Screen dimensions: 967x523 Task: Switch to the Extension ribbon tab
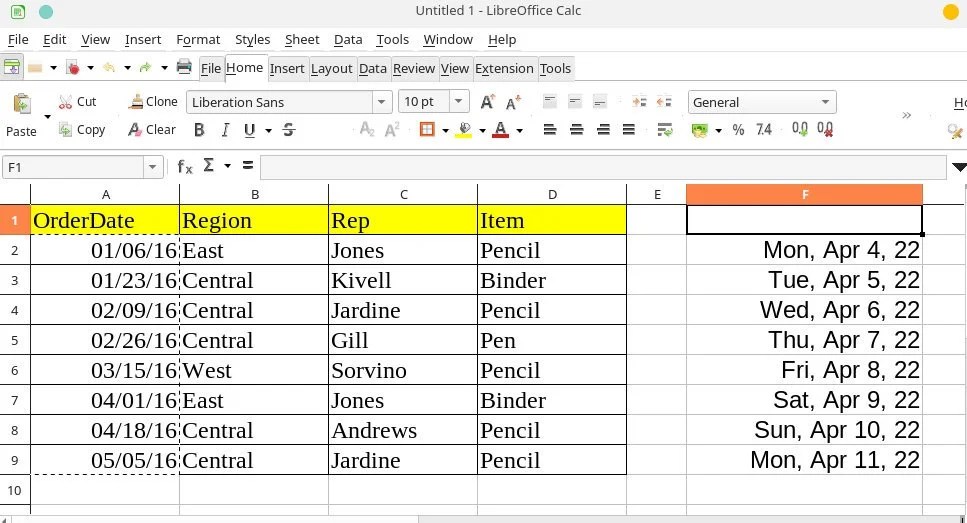[x=504, y=68]
